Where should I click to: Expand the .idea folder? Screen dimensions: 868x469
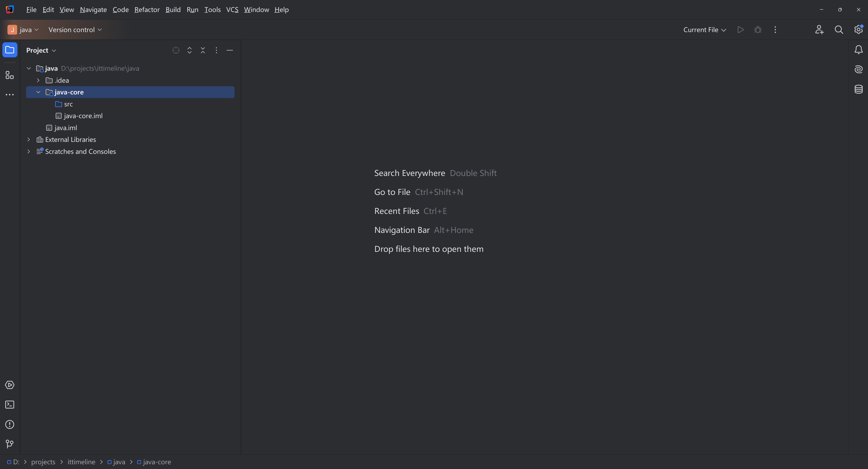(x=38, y=80)
